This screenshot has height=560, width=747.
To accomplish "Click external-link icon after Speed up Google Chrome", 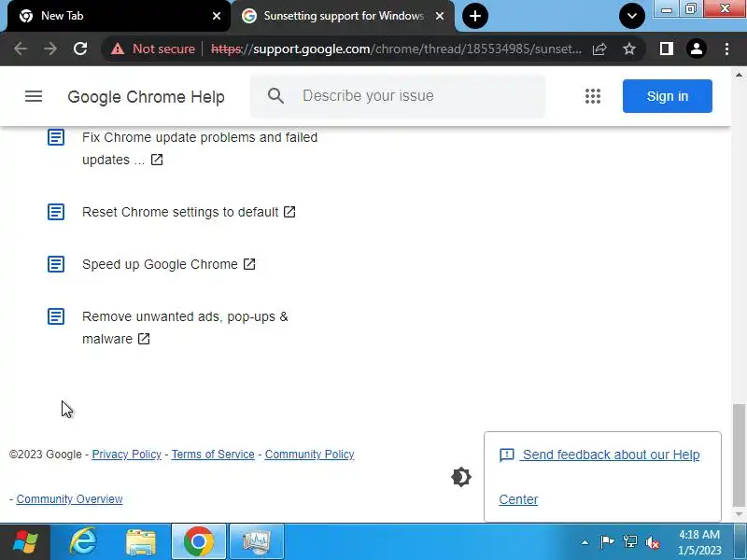I will pyautogui.click(x=249, y=264).
